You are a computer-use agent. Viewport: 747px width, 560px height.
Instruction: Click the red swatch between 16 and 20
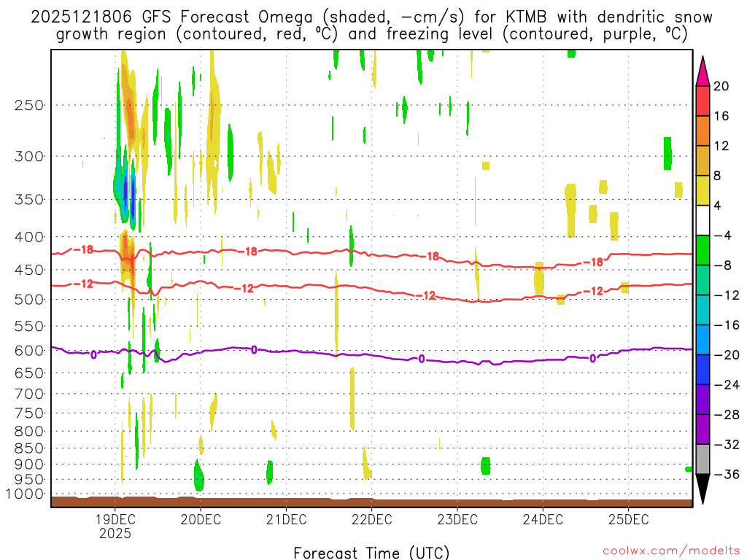point(703,101)
